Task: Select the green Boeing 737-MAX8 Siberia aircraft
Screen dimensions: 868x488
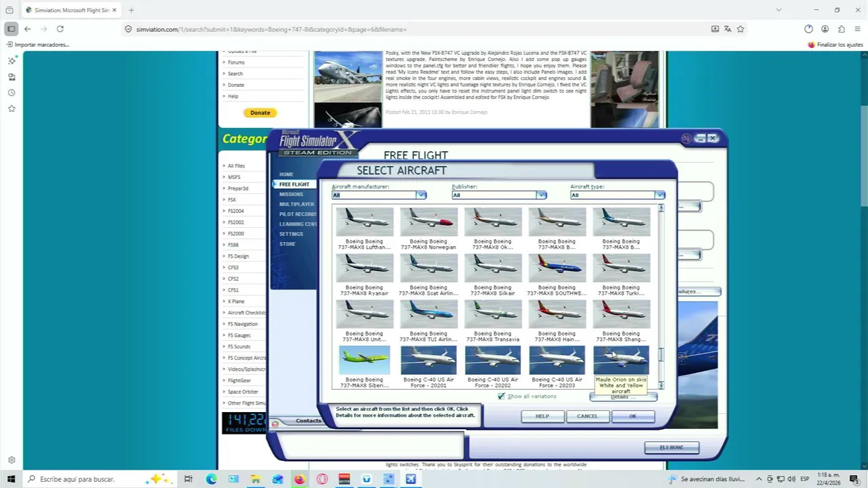Action: pyautogui.click(x=364, y=360)
